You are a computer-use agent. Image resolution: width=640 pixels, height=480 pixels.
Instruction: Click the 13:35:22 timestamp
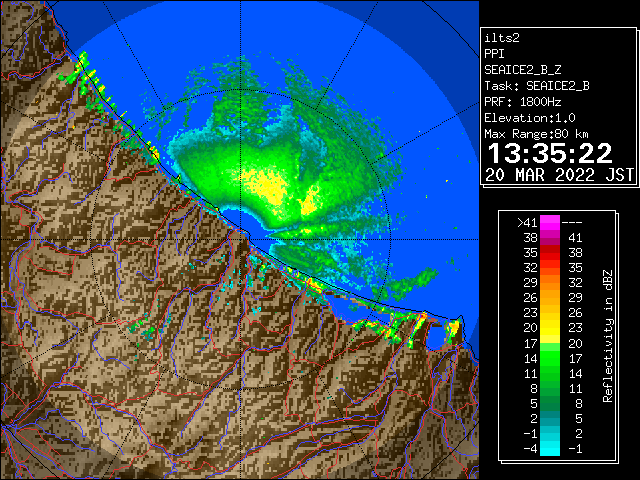tap(550, 153)
